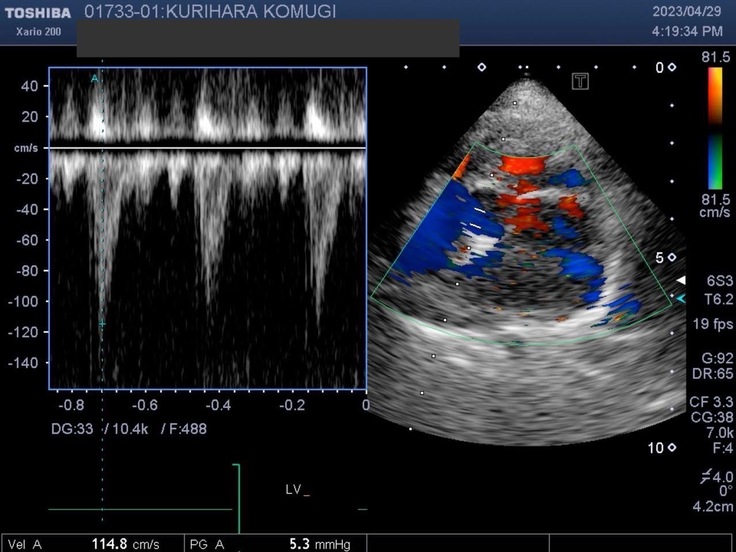Screen dimensions: 736x552
Task: Click the Vel A 114.8 cm/s readout
Action: [125, 544]
